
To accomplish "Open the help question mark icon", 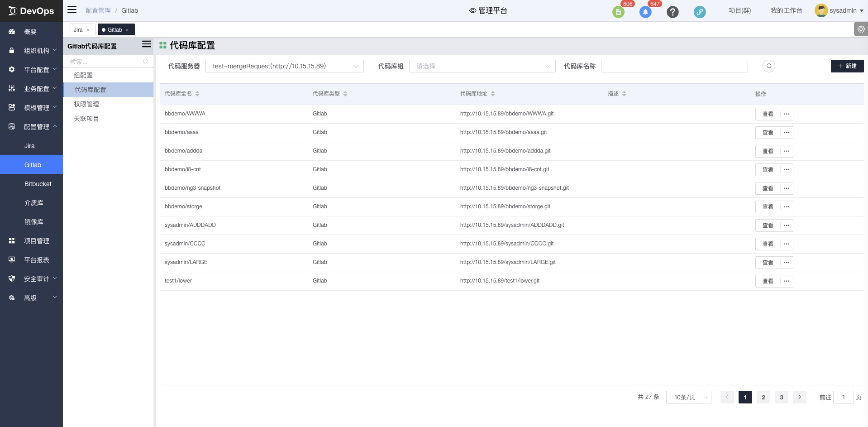I will (672, 12).
